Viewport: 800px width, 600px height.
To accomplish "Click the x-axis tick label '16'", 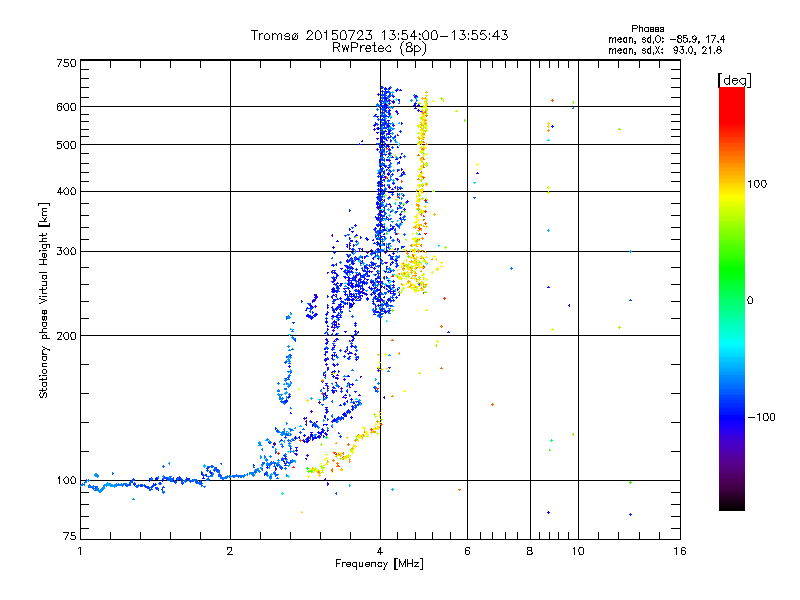I will pyautogui.click(x=680, y=551).
